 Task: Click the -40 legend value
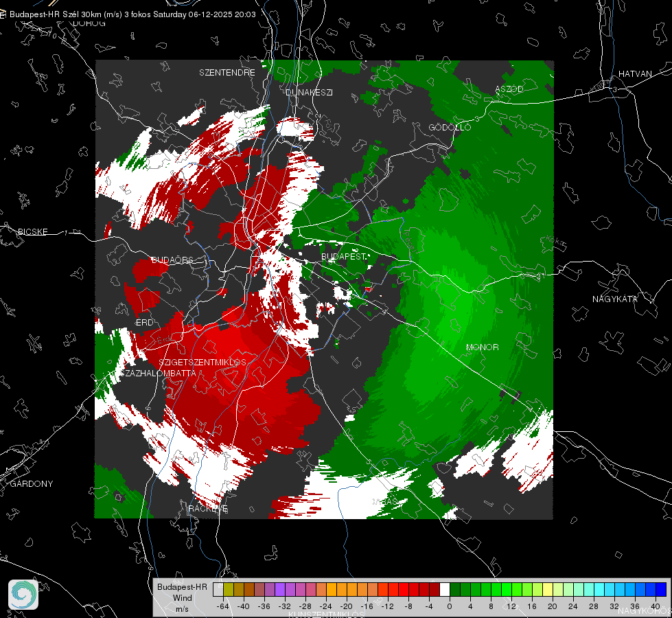pyautogui.click(x=244, y=606)
